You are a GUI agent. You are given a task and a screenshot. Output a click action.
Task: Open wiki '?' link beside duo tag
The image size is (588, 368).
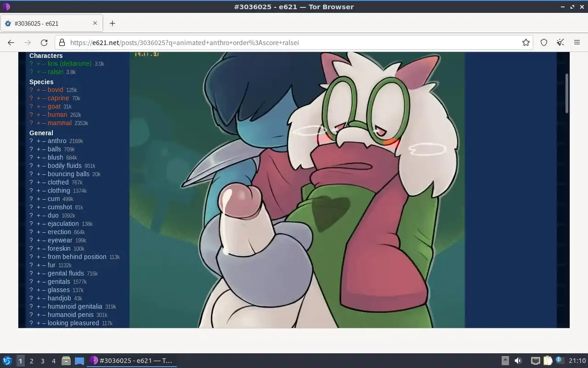[x=31, y=215]
